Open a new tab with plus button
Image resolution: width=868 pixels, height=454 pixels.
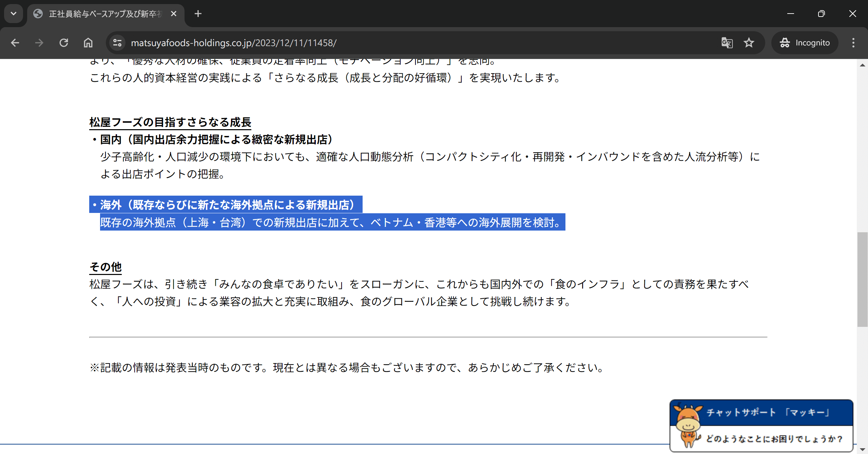198,14
